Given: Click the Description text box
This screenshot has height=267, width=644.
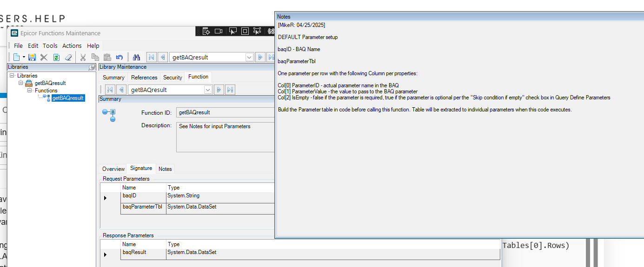Looking at the screenshot, I should (x=225, y=137).
